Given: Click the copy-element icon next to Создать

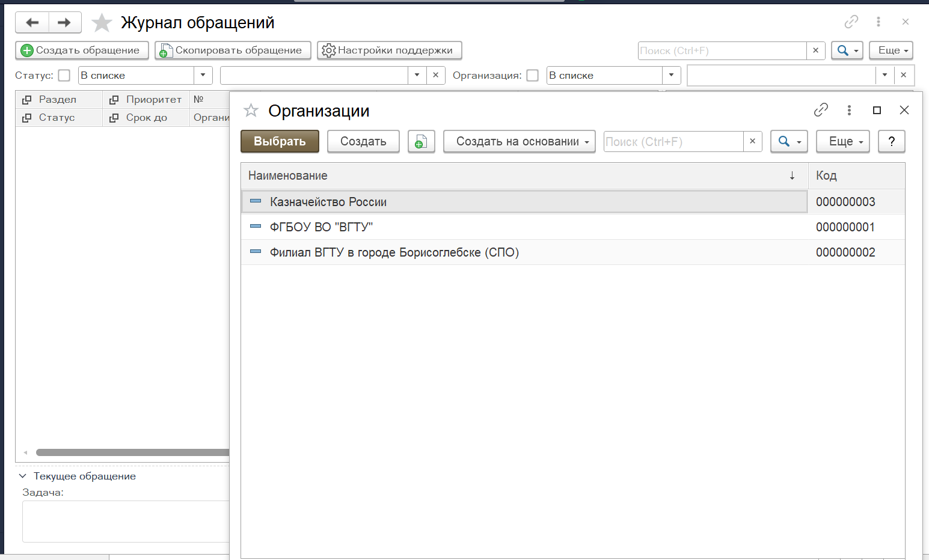Looking at the screenshot, I should coord(421,142).
